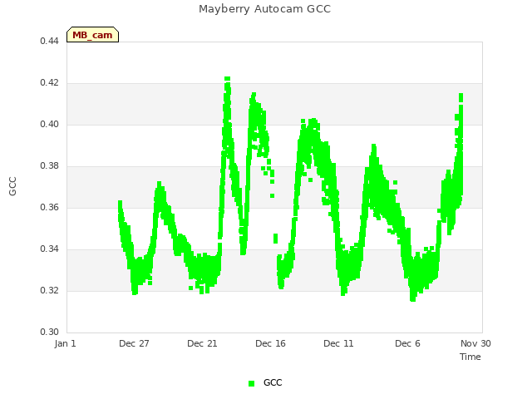Click the Dec 6 x-axis label
Screen dimensions: 532x399
click(407, 343)
